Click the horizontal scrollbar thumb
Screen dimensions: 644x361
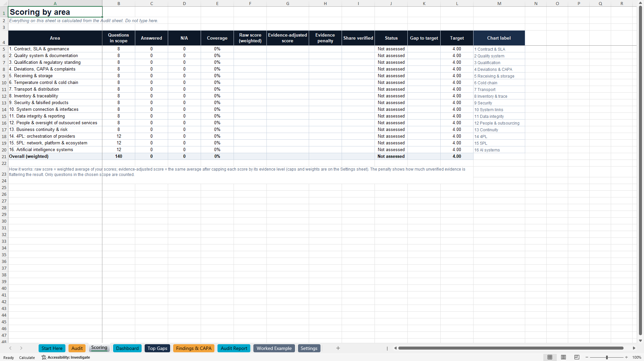[x=511, y=348]
